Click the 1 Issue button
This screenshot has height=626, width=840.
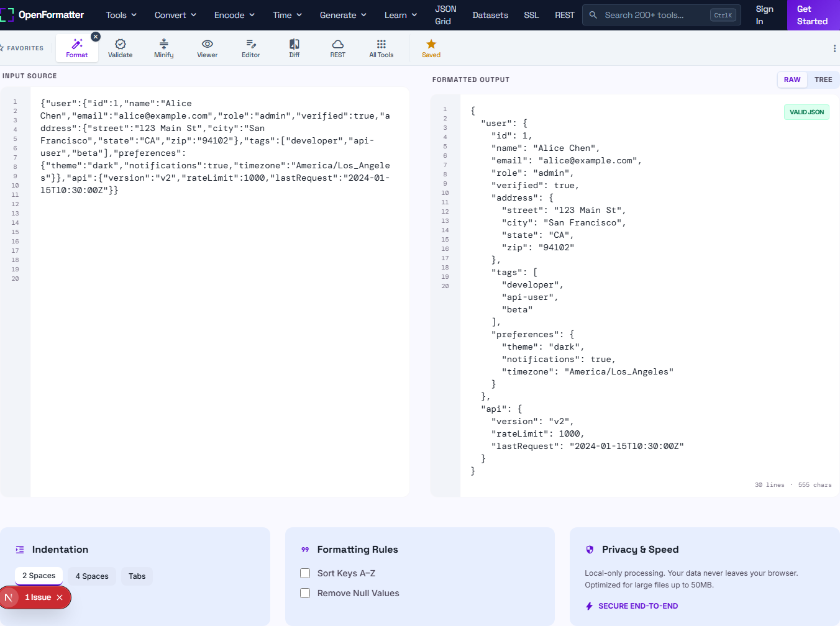(38, 597)
